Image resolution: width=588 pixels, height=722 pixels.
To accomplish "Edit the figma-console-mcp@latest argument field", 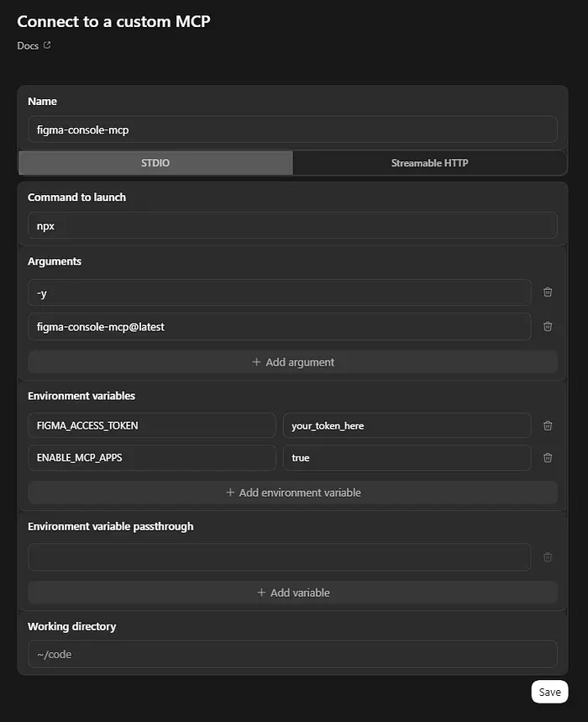I will [x=279, y=326].
